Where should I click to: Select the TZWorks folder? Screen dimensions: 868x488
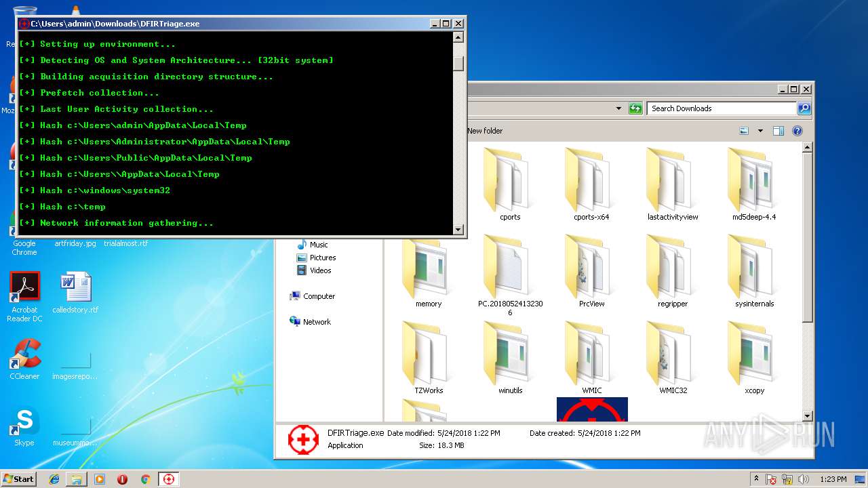429,357
